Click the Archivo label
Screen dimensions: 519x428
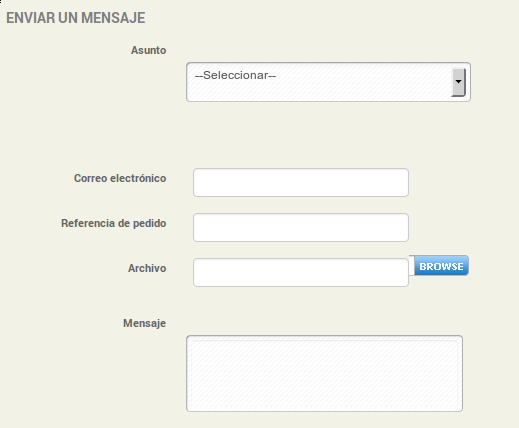(147, 268)
